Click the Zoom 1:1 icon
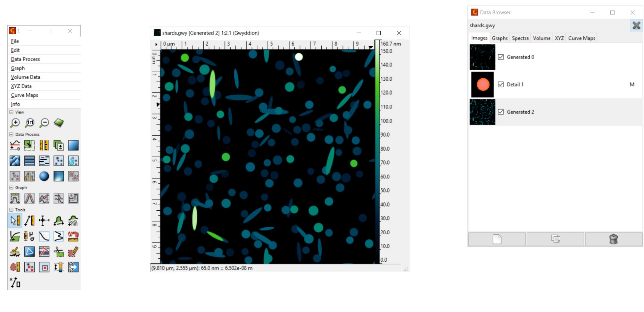This screenshot has width=644, height=312. pyautogui.click(x=30, y=123)
